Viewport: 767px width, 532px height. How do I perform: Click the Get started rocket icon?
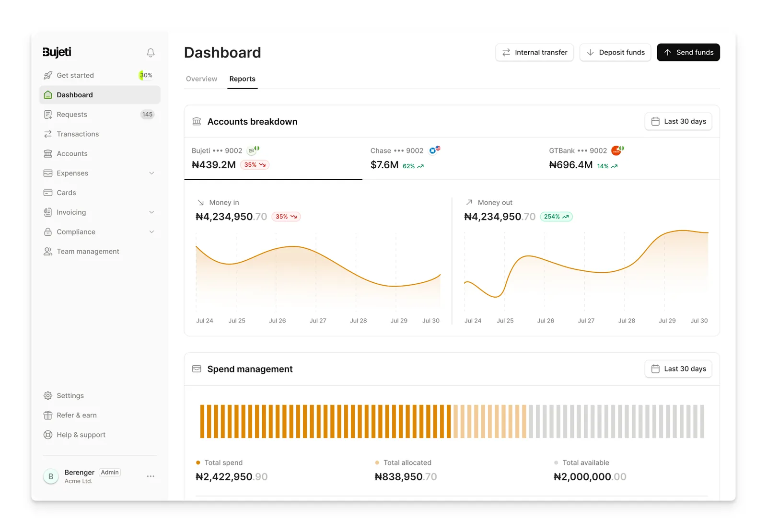coord(48,75)
